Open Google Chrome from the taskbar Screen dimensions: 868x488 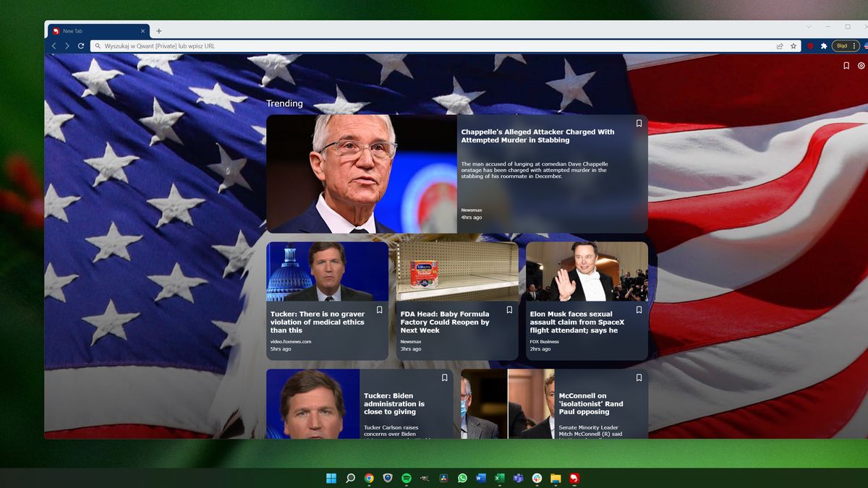point(369,478)
